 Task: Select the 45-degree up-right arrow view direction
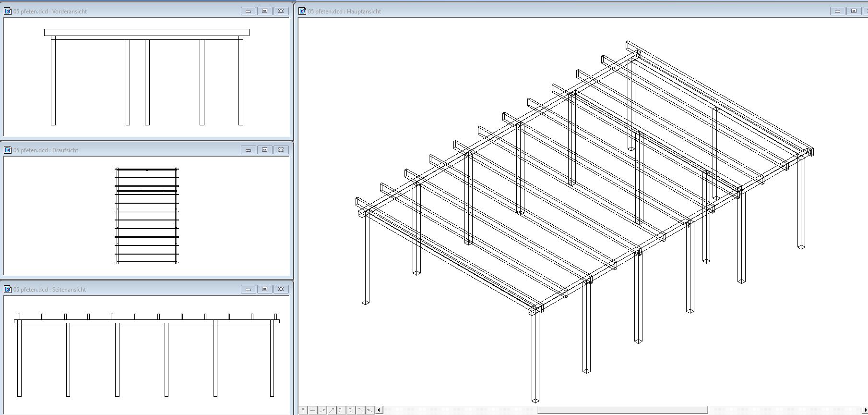tap(332, 410)
